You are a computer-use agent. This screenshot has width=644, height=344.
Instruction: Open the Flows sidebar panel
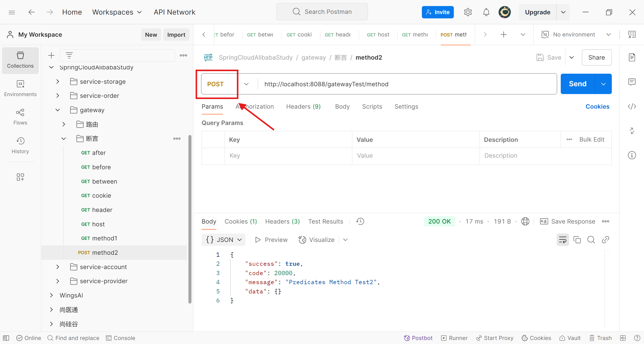click(x=20, y=117)
